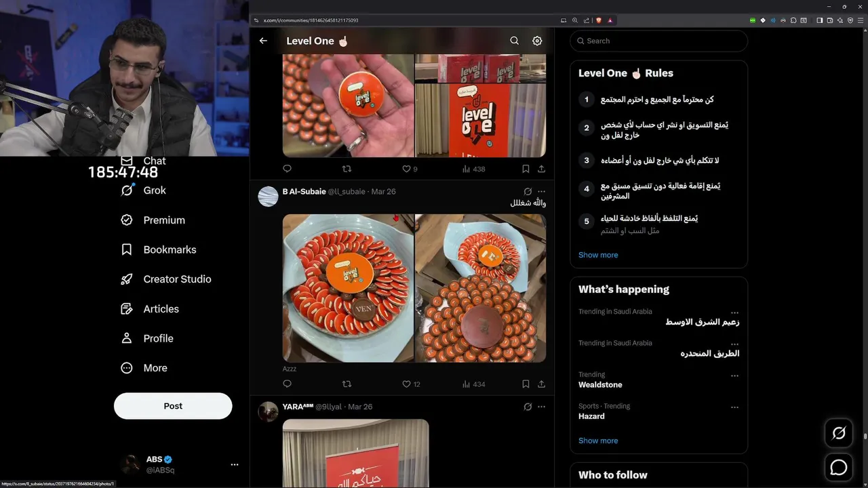The height and width of the screenshot is (488, 868).
Task: Click the Search input field
Action: [x=658, y=41]
